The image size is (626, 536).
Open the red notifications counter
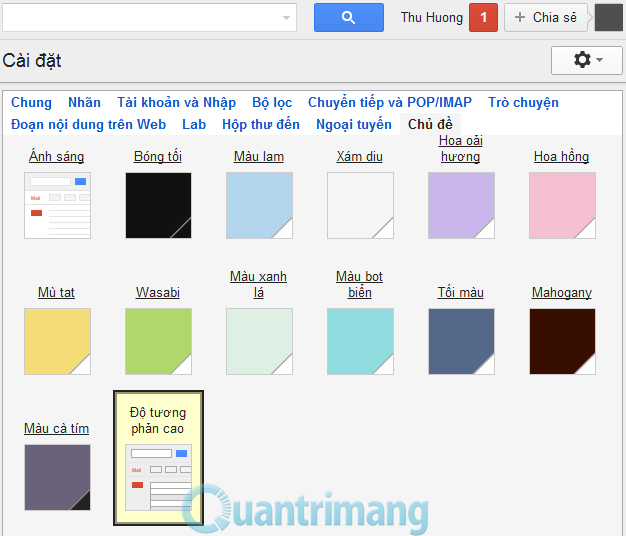[x=483, y=17]
